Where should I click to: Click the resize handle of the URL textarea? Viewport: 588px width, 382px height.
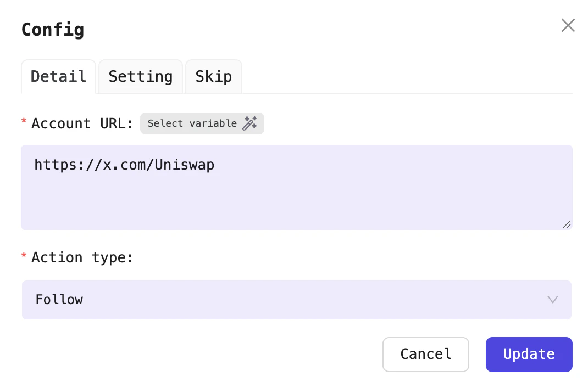coord(567,224)
